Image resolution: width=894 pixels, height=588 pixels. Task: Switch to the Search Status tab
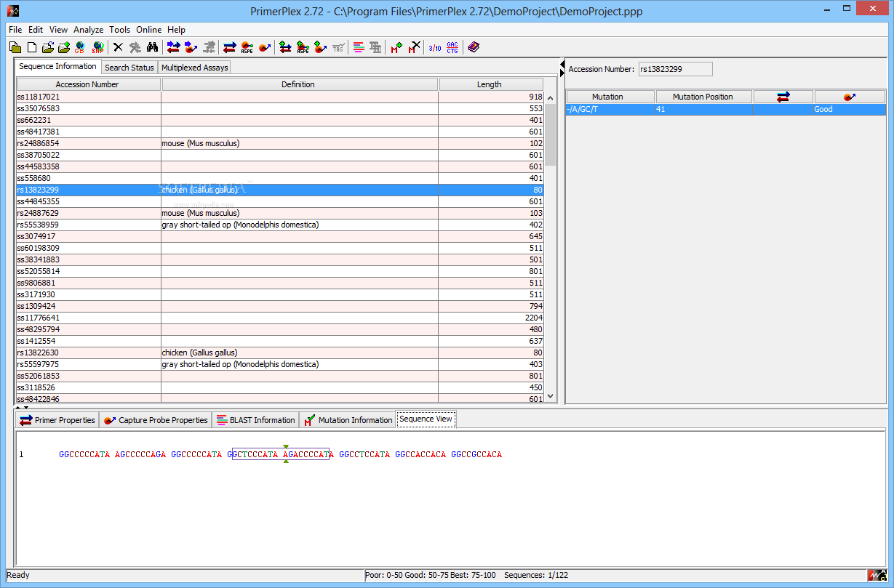click(129, 68)
